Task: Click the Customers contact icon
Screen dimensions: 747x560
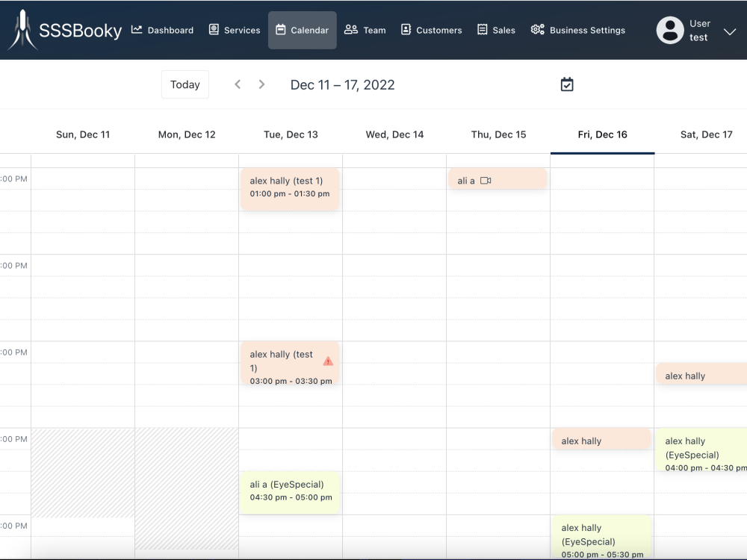Action: pos(406,30)
